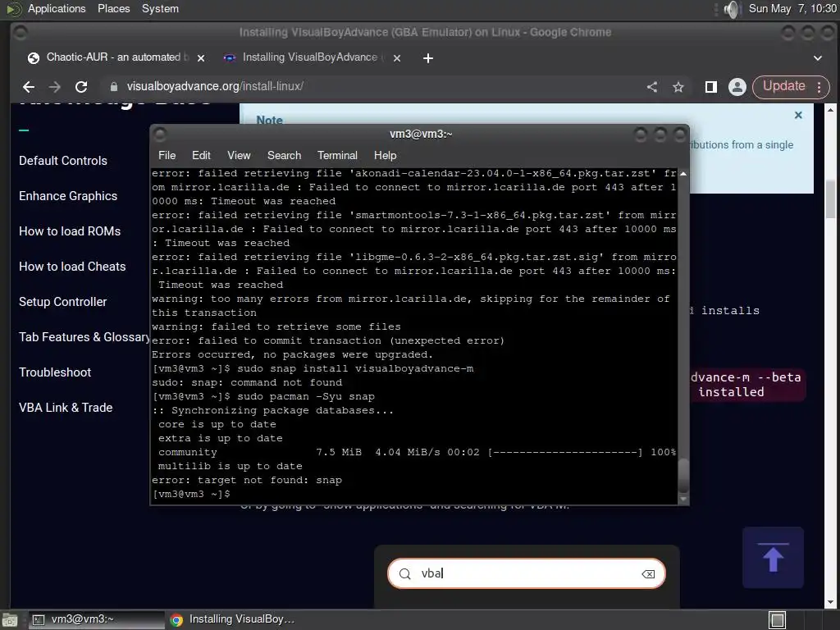Click the web page vertical scrollbar thumb

[x=830, y=199]
